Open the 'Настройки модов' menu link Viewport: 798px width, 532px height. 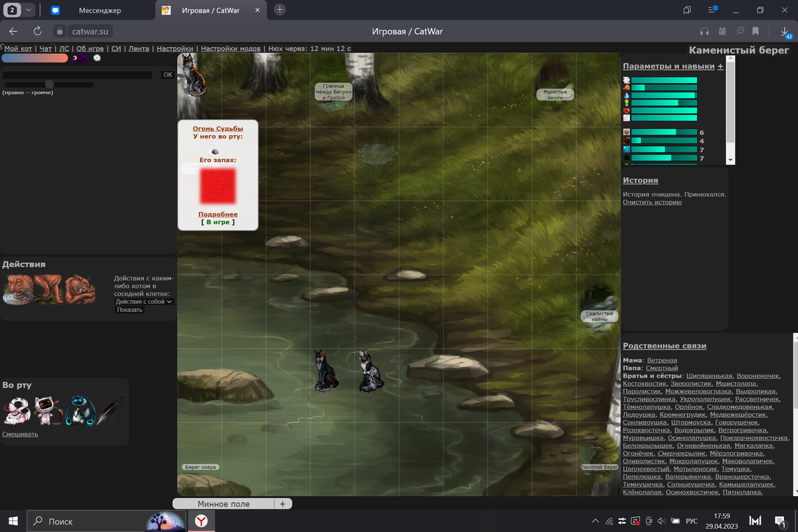click(x=231, y=49)
